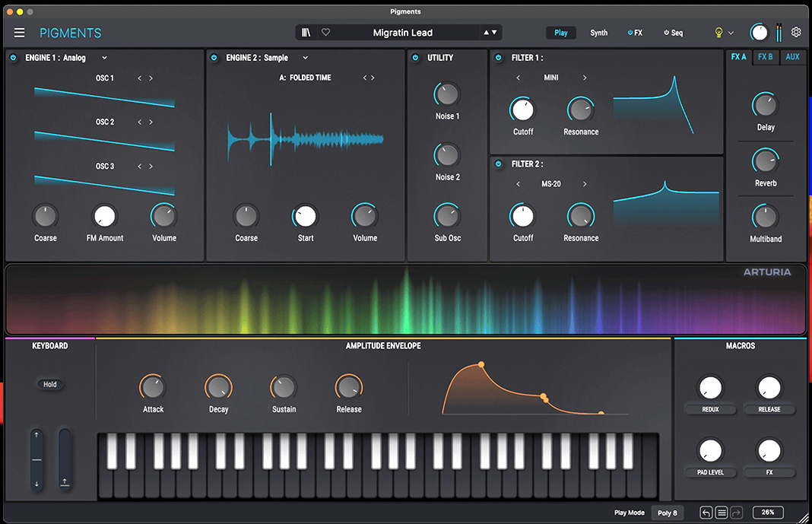
Task: Choose next filter type after MS-20
Action: coord(585,184)
